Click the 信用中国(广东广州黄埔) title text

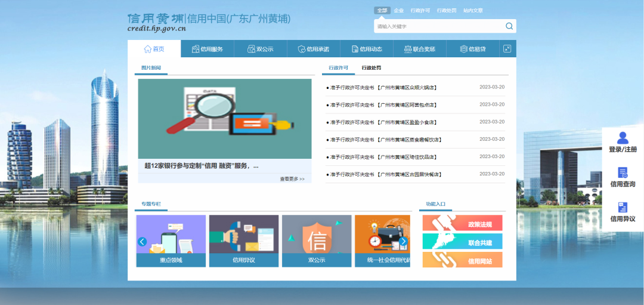239,19
